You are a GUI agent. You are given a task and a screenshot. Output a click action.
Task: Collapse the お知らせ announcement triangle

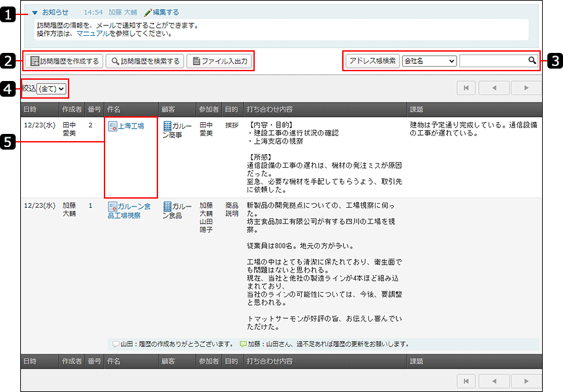coord(35,12)
